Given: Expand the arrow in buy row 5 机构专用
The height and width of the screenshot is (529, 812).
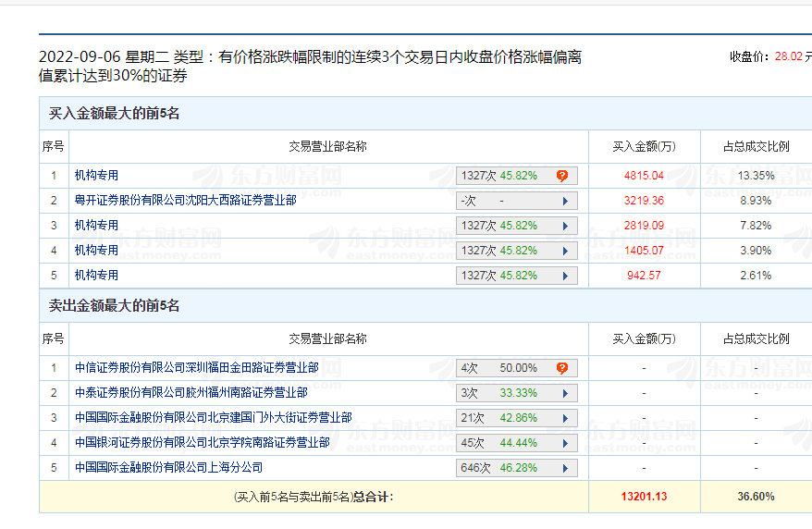Looking at the screenshot, I should 565,276.
